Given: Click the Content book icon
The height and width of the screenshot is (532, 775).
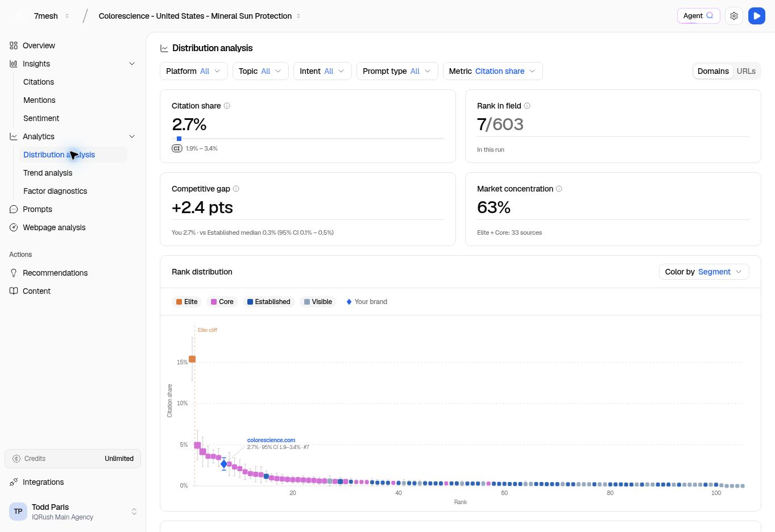Looking at the screenshot, I should [x=14, y=291].
